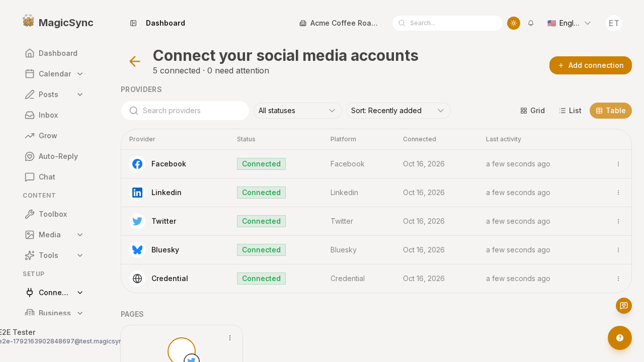Click the Linkedin provider logo
The image size is (644, 362).
[x=137, y=193]
